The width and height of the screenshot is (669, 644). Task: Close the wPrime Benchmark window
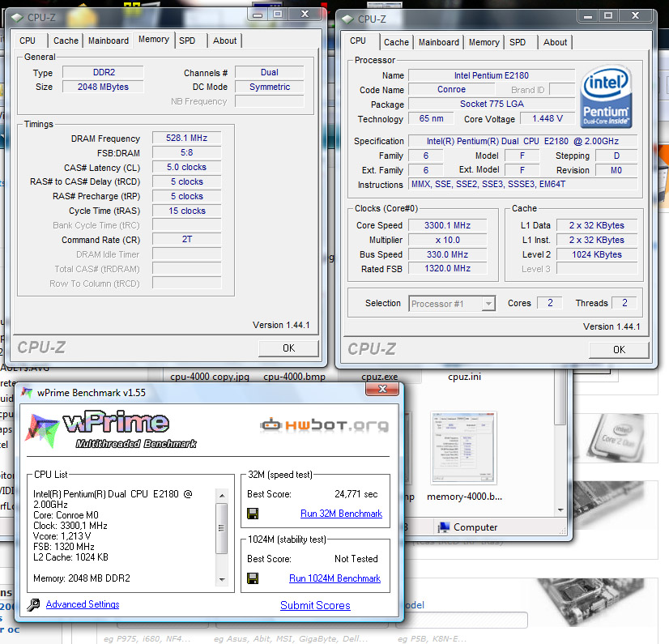[x=382, y=389]
